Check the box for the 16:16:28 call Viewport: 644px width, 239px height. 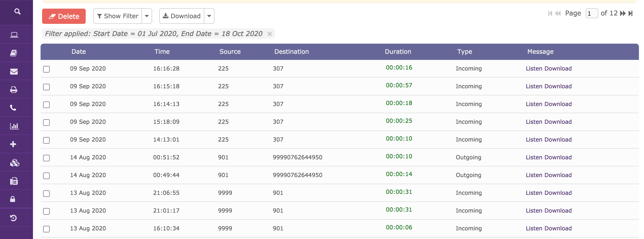point(46,69)
